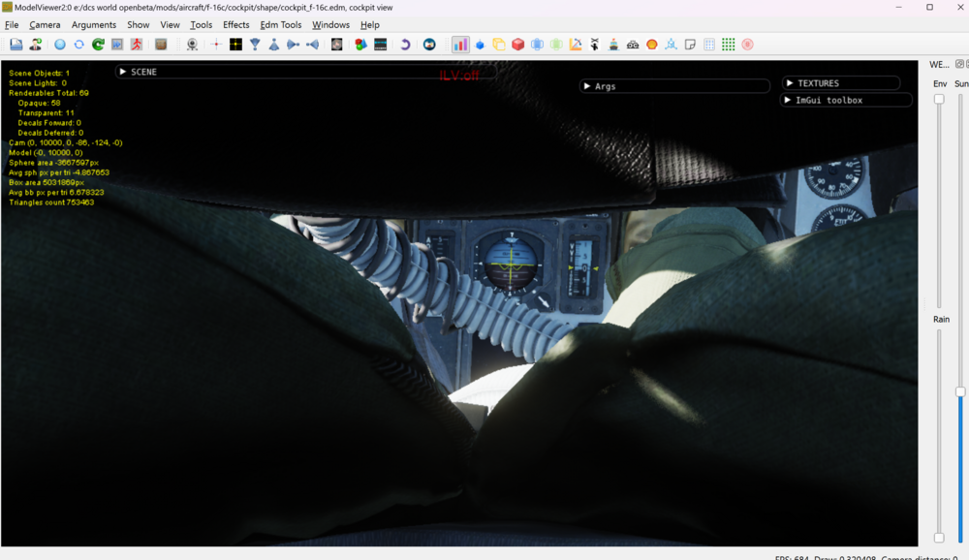Click the black helicopter silhouette icon
969x560 pixels.
coord(595,45)
